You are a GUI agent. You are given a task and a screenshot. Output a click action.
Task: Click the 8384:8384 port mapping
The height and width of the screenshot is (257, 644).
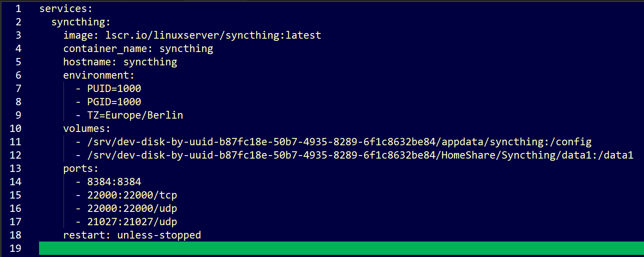coord(114,182)
